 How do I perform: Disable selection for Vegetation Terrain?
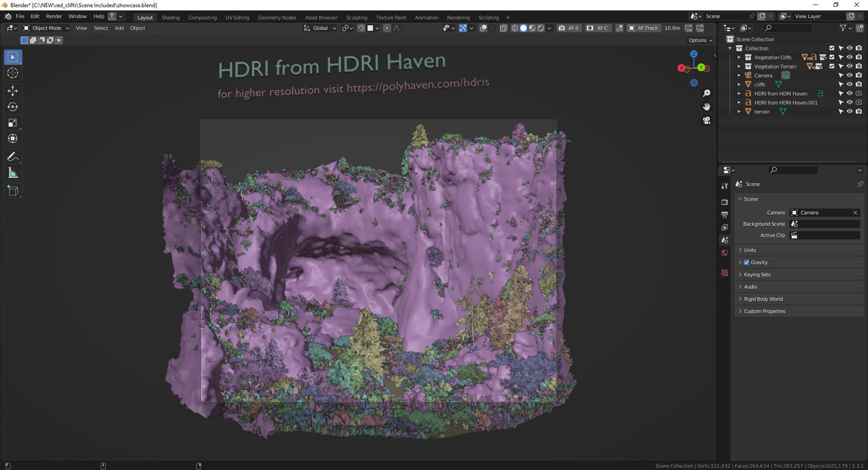(841, 66)
